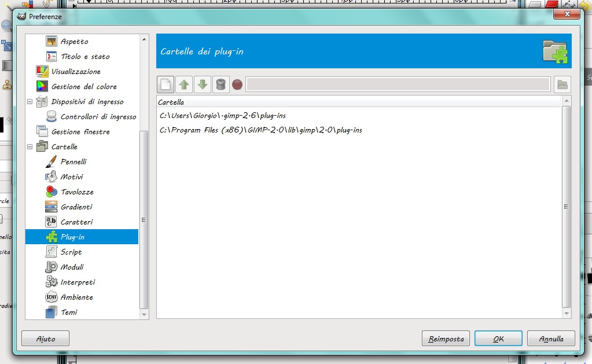Click the Moduli icon in tree

[x=51, y=267]
